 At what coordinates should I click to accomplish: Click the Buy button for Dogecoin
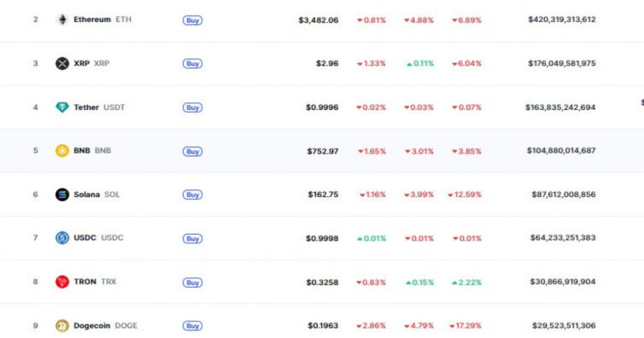193,326
